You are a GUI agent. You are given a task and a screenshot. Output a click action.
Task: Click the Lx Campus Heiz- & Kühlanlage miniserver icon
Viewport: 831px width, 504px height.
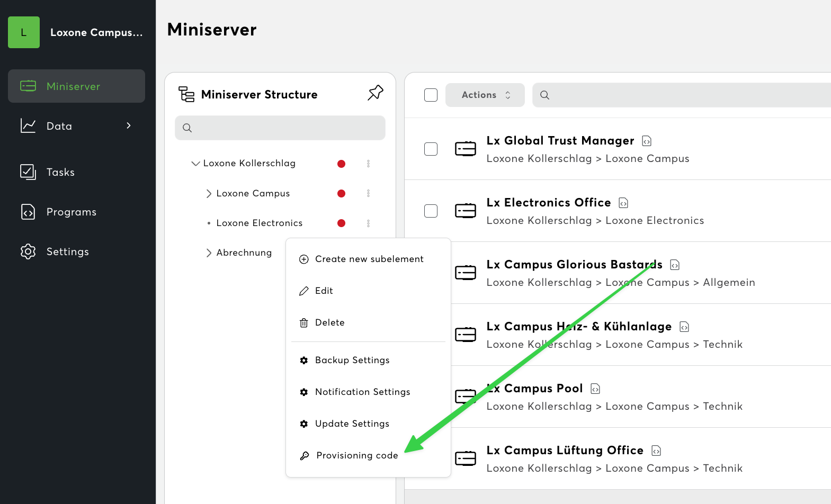pos(466,335)
